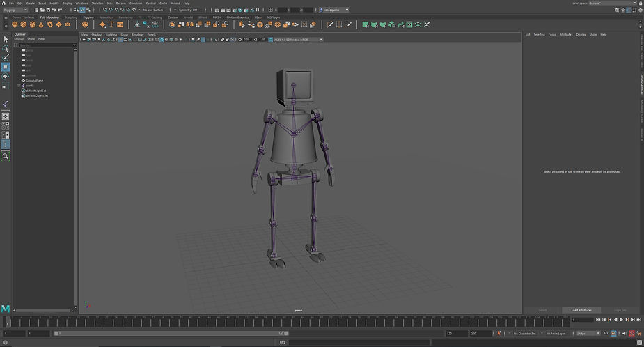Open the viewport Shading menu

click(97, 35)
